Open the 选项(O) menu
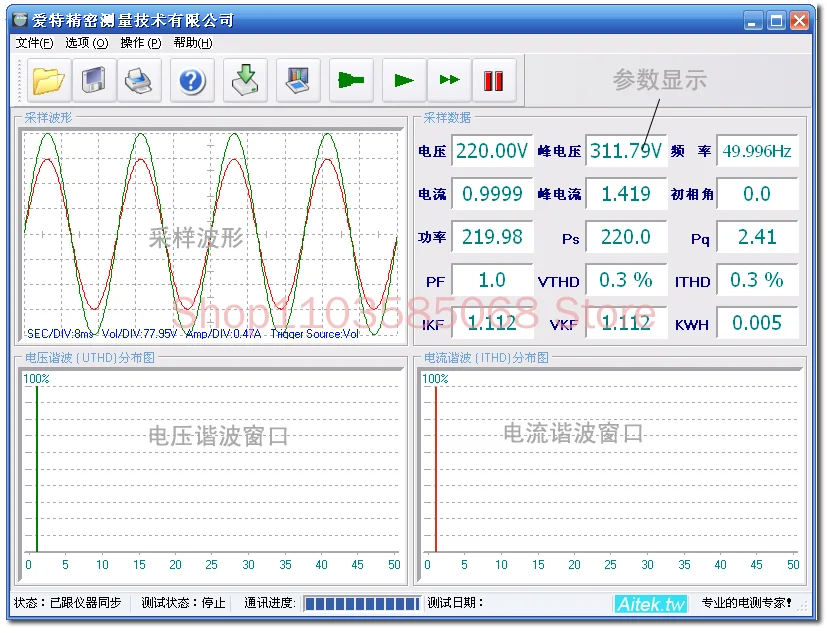The width and height of the screenshot is (827, 633). [x=86, y=43]
